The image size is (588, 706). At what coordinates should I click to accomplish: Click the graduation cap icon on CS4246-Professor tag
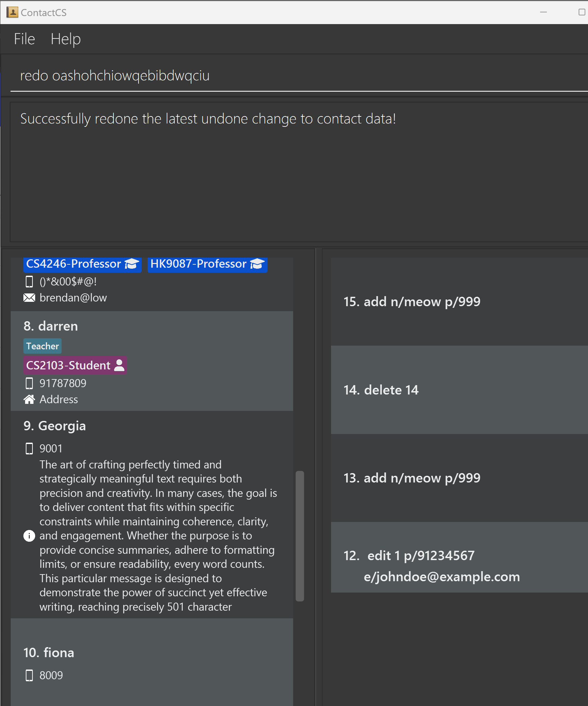pos(132,264)
